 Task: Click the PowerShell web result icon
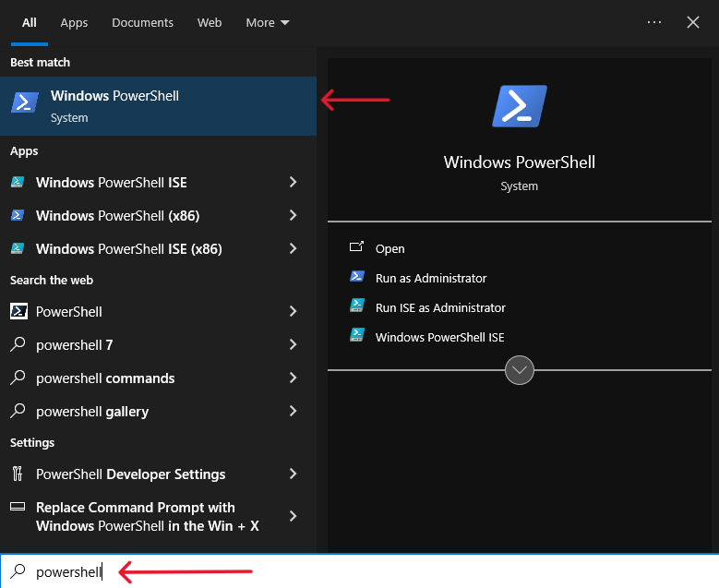(x=18, y=311)
